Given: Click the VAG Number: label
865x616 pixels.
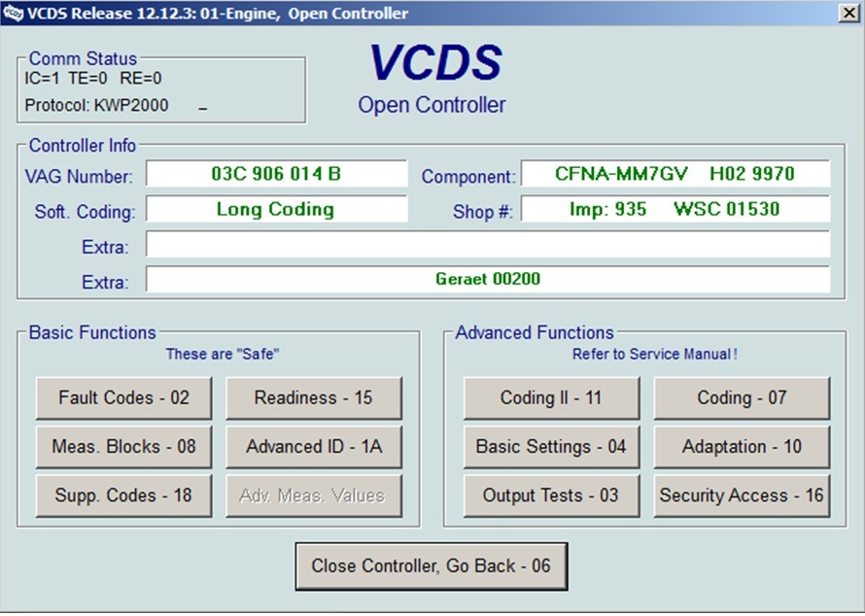Looking at the screenshot, I should (x=79, y=177).
